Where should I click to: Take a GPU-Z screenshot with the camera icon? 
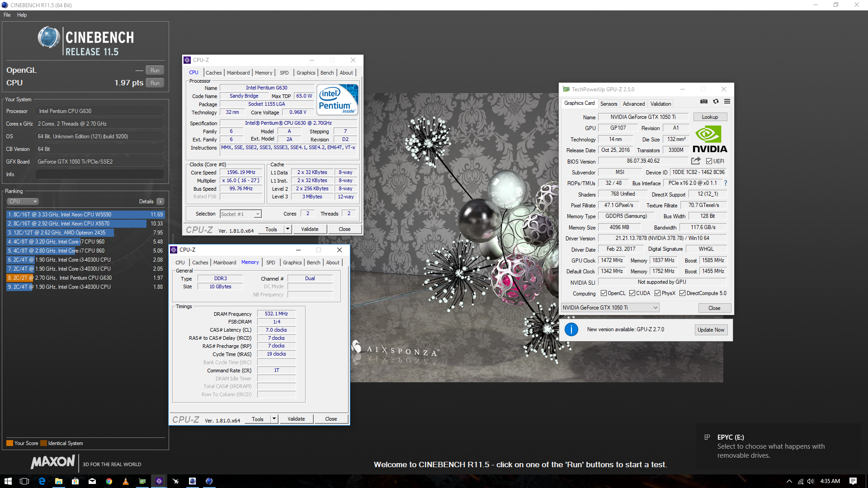click(703, 101)
